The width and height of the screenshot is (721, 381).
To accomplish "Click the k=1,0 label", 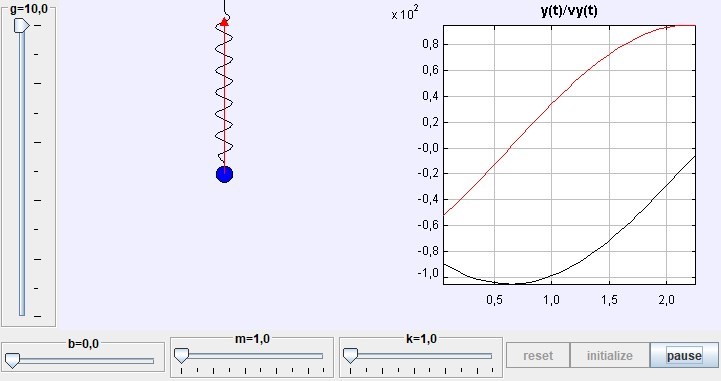I will 421,339.
